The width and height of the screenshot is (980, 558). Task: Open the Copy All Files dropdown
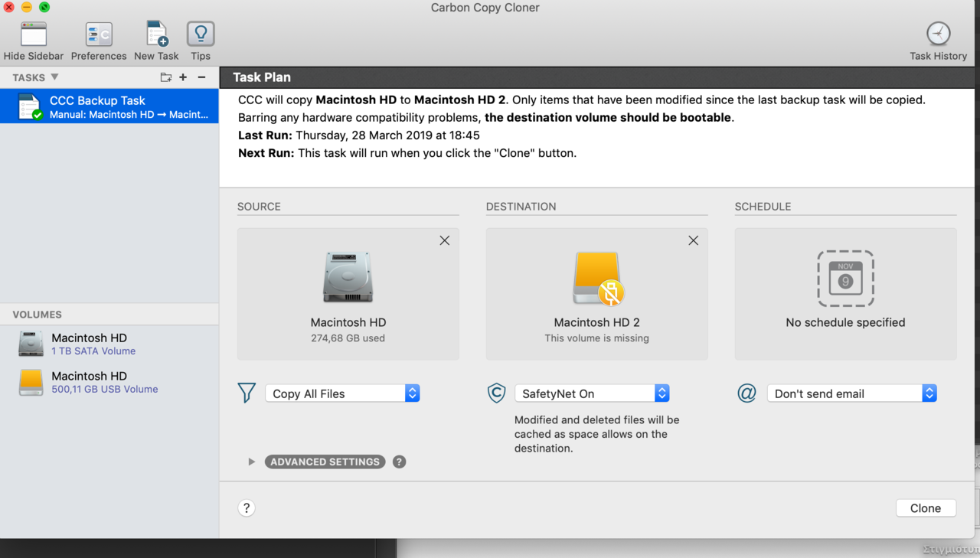point(342,393)
